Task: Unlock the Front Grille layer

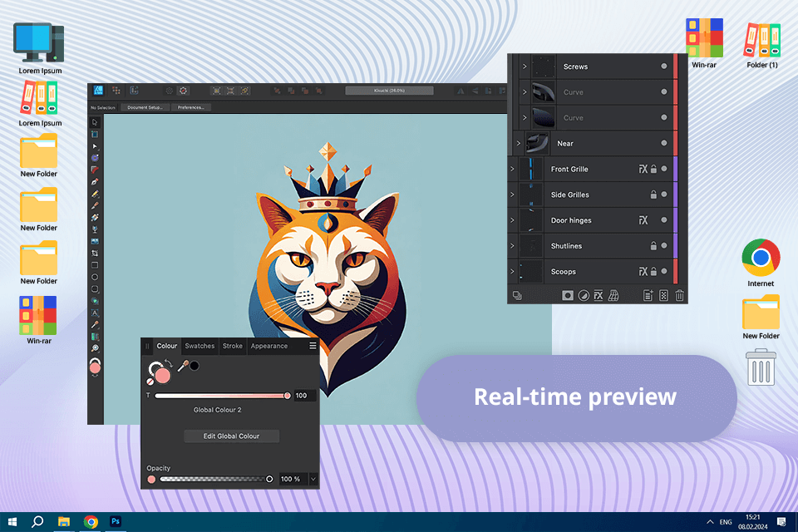Action: click(653, 169)
